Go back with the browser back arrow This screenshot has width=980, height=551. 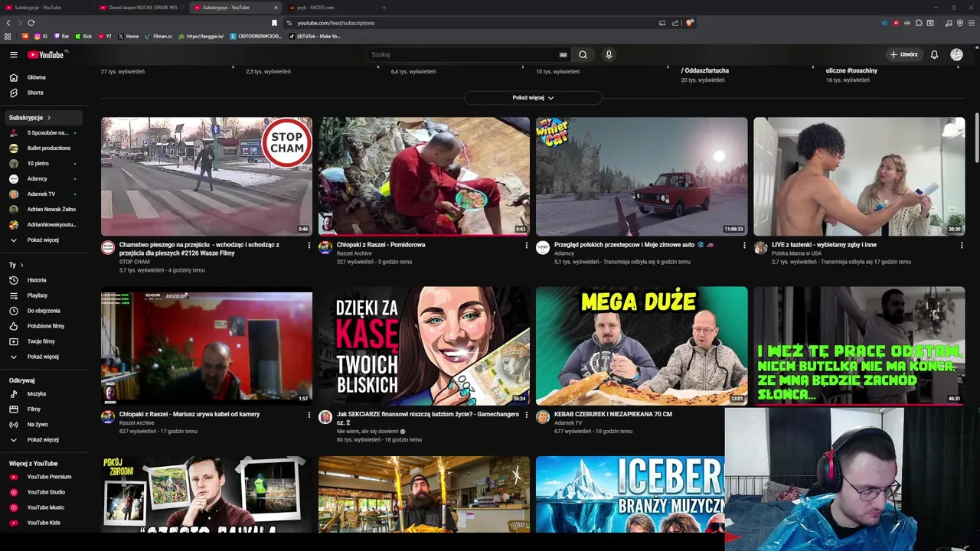(8, 23)
